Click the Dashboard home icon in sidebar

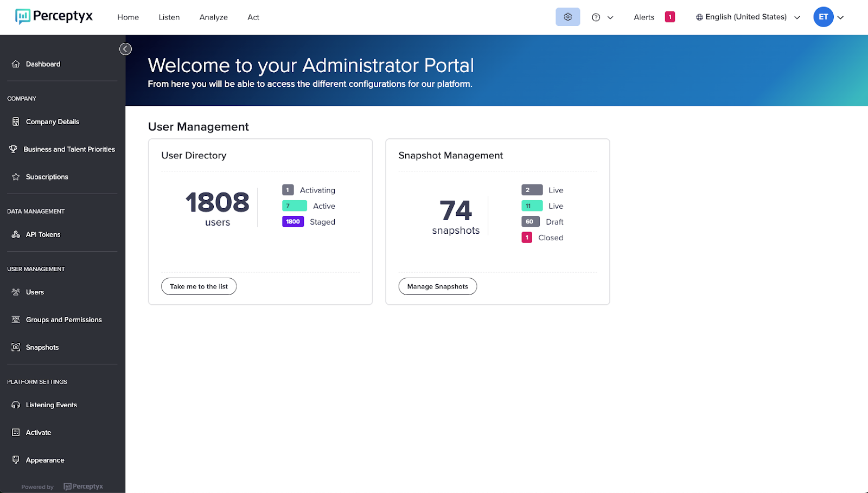click(16, 64)
